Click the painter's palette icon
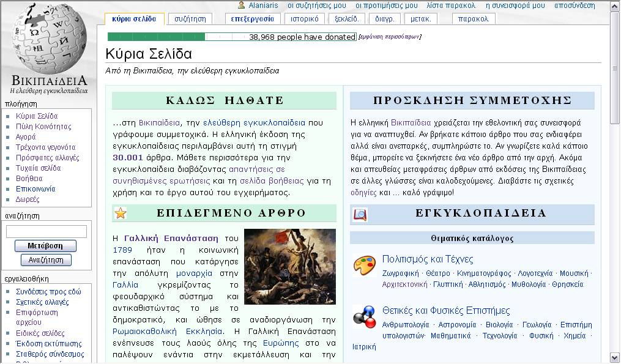 (365, 266)
